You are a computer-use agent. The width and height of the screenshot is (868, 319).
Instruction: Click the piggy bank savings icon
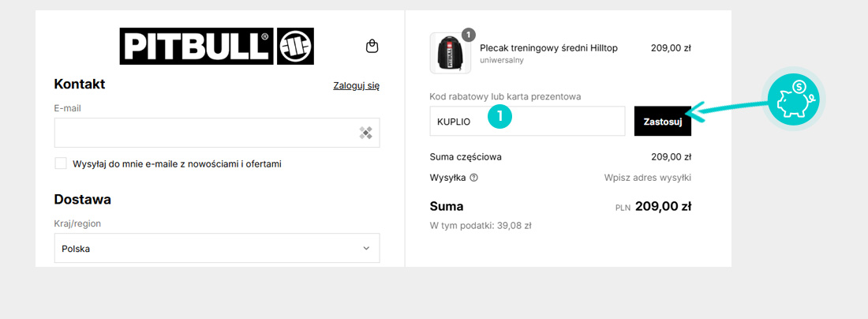(x=793, y=100)
